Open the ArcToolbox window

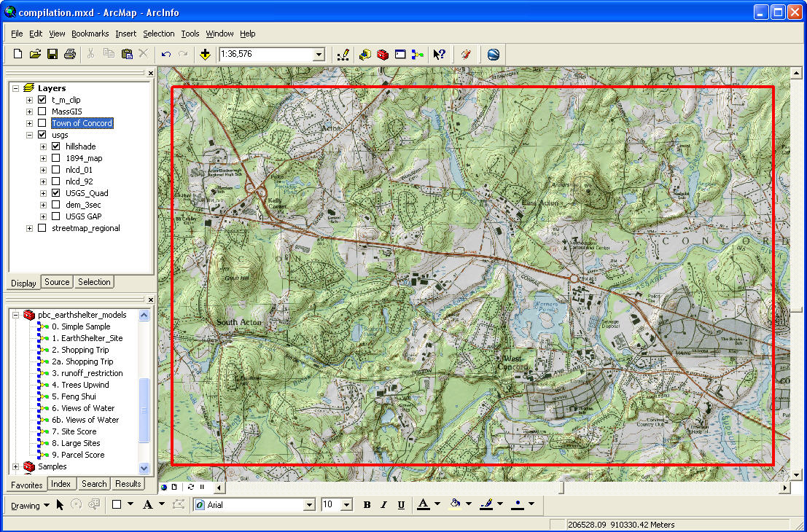(382, 54)
